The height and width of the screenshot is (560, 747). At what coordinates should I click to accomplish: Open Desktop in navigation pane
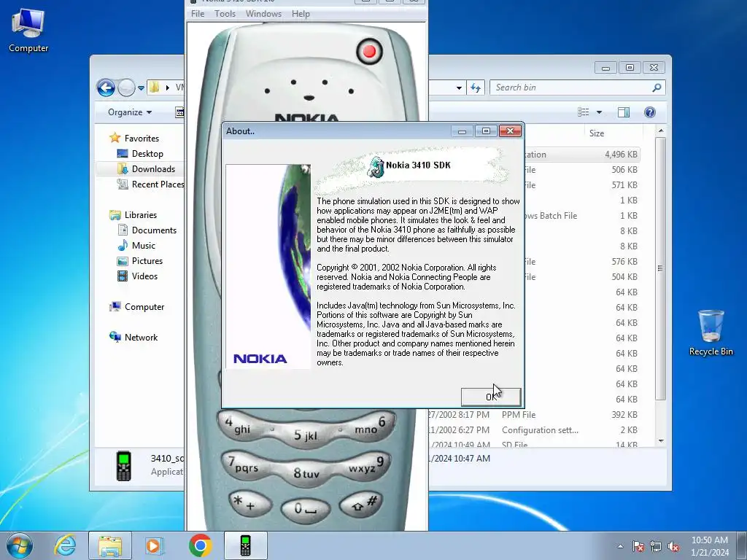click(147, 154)
